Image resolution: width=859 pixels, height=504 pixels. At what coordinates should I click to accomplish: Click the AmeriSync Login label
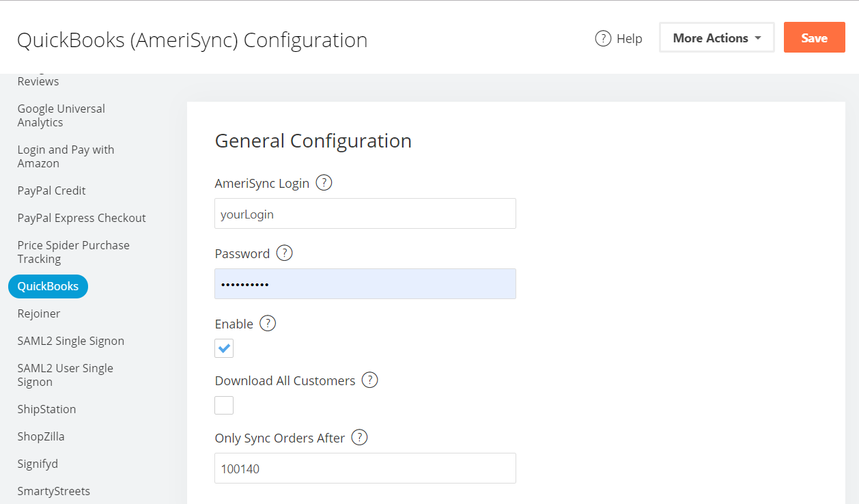262,183
